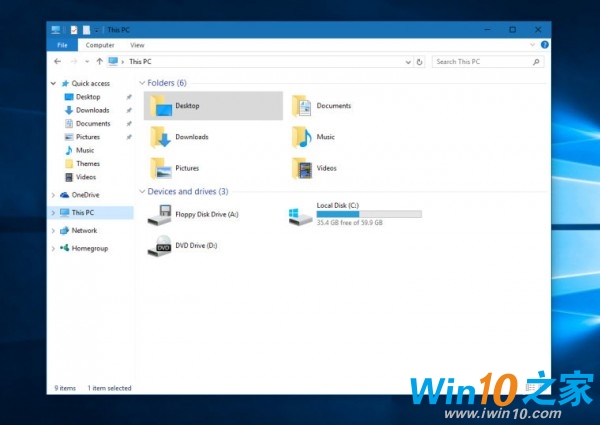
Task: Open the Pictures folder icon in Folders
Action: (x=161, y=168)
